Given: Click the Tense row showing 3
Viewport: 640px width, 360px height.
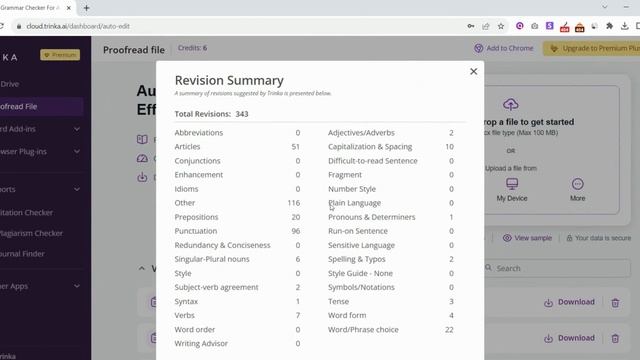Looking at the screenshot, I should (391, 302).
